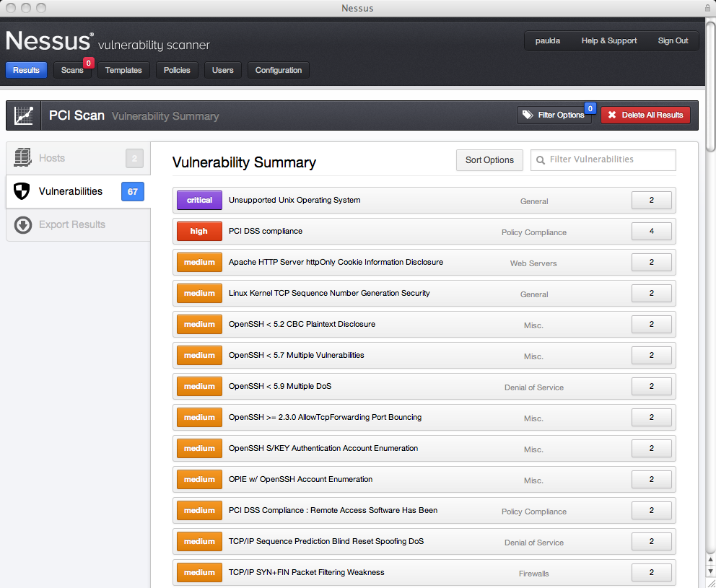Open OpenSSH S/KEY Authentication Account Enumeration
The image size is (716, 588).
click(424, 448)
